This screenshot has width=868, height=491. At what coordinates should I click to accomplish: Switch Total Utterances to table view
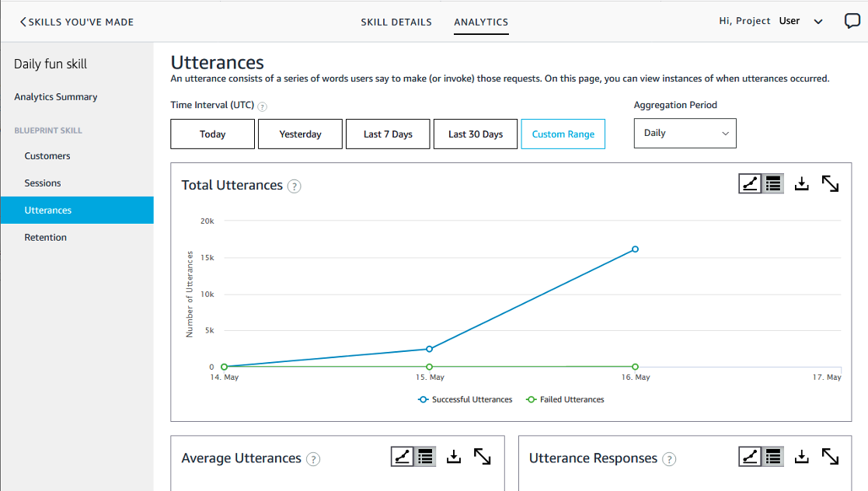(772, 183)
